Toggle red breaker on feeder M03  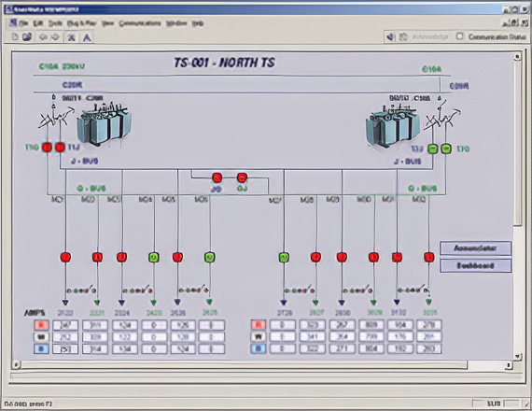(x=122, y=257)
